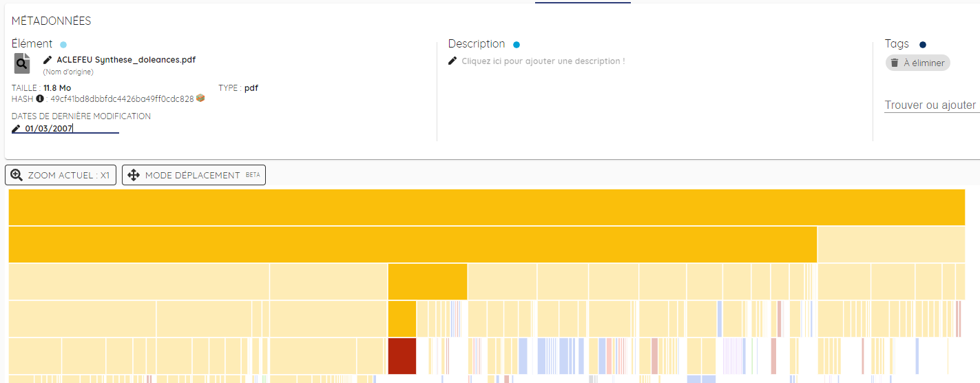Click the blue dot next to Description
The width and height of the screenshot is (980, 383).
pos(517,45)
